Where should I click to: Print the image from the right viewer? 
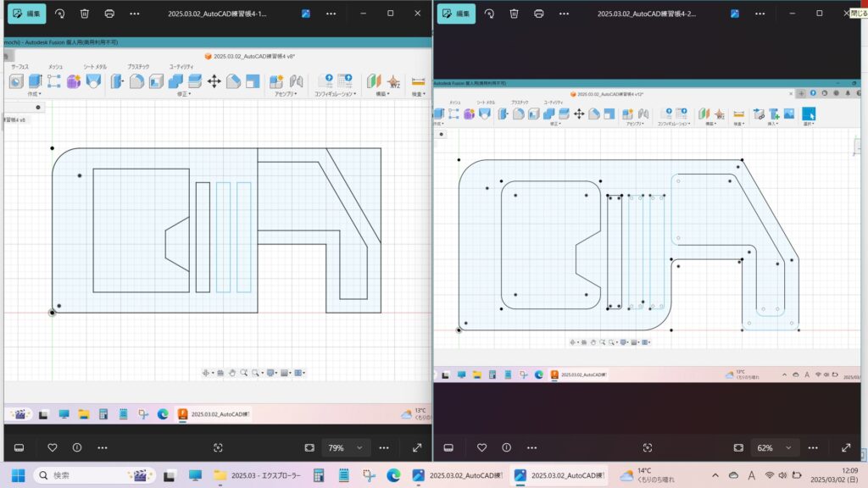coord(541,14)
